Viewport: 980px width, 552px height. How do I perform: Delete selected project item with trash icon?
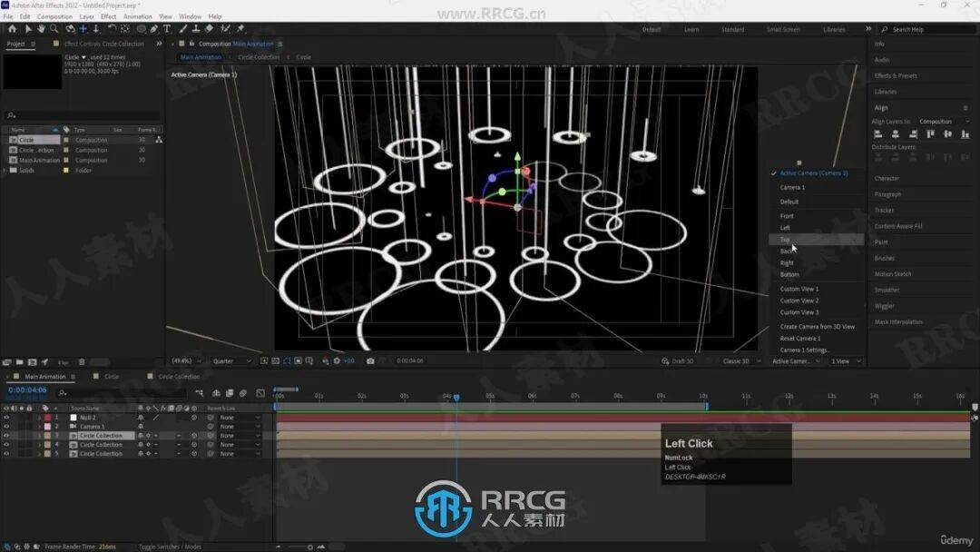click(82, 361)
